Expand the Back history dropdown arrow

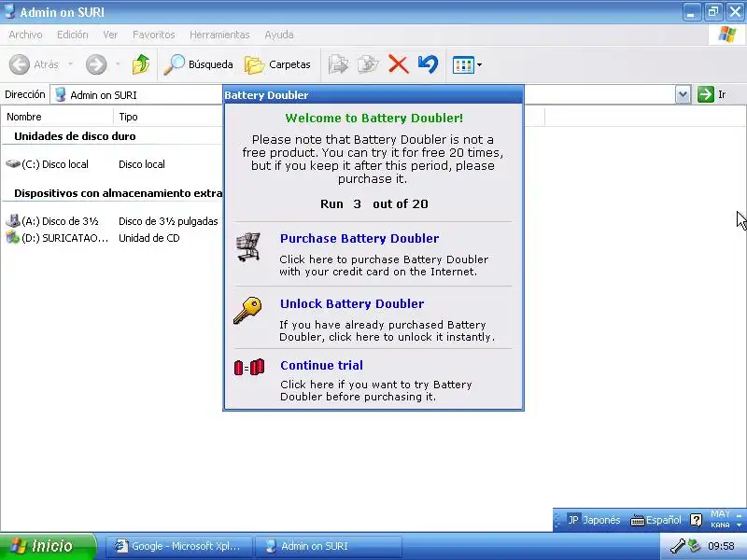[71, 63]
